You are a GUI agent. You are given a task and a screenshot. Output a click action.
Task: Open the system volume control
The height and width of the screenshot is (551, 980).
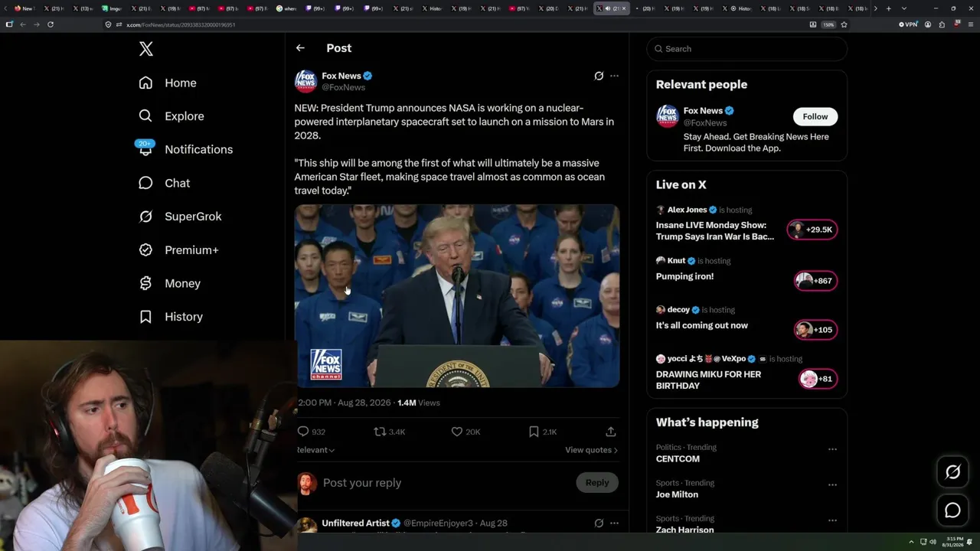933,542
